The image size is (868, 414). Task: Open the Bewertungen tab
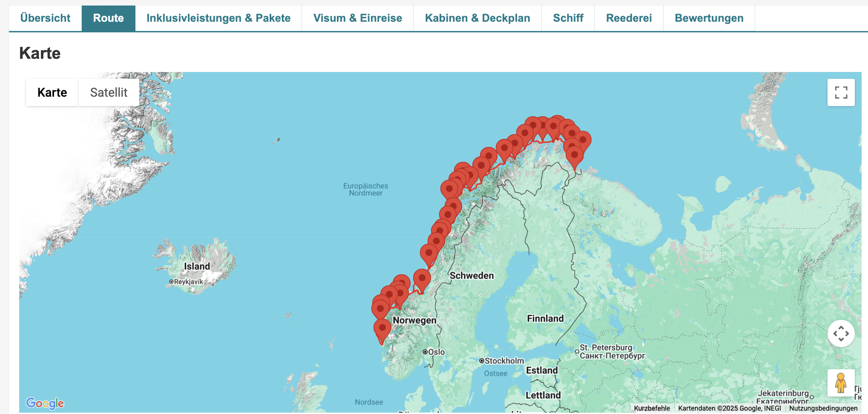[709, 18]
